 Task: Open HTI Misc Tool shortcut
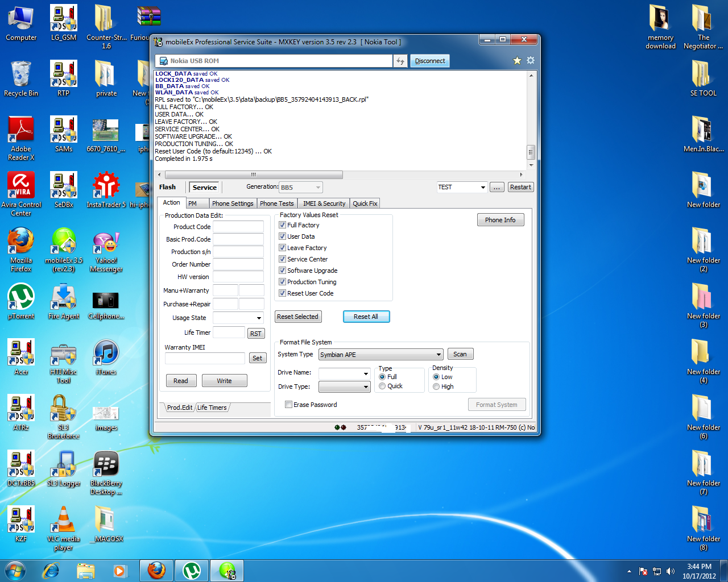tap(64, 361)
